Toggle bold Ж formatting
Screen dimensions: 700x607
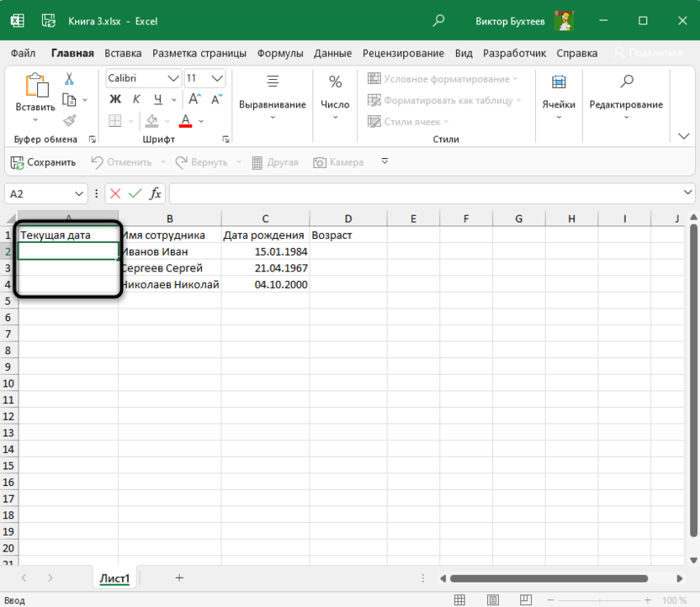point(115,99)
